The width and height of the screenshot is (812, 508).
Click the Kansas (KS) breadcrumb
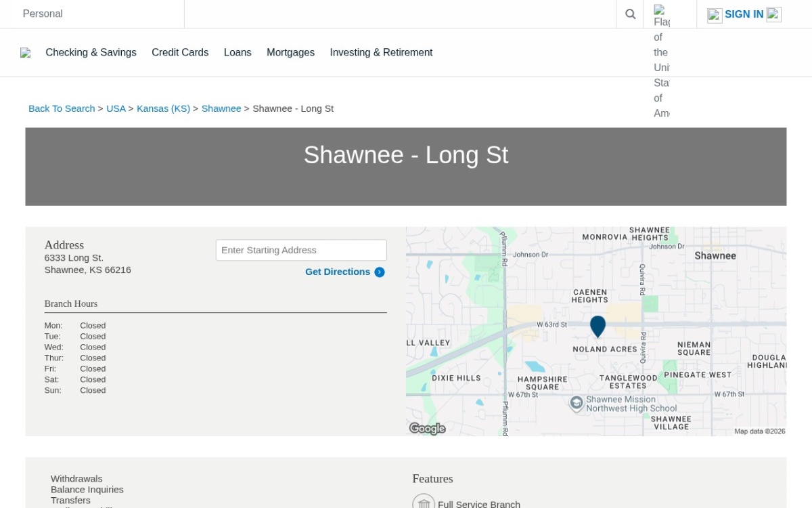coord(163,108)
